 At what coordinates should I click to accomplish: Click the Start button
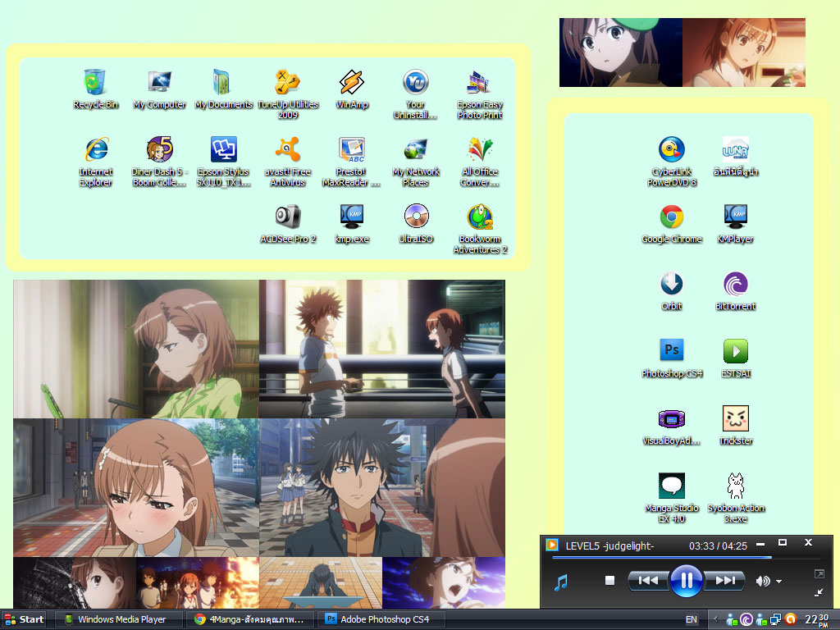(x=24, y=619)
